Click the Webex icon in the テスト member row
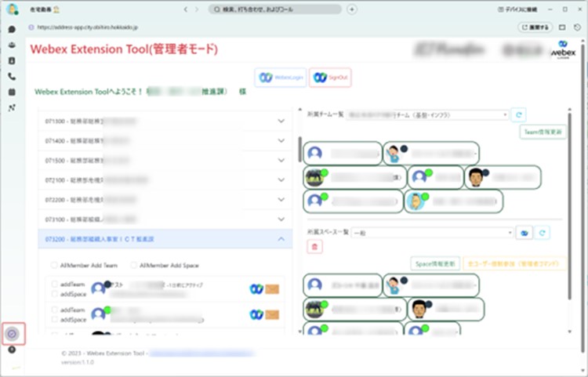 pos(256,289)
